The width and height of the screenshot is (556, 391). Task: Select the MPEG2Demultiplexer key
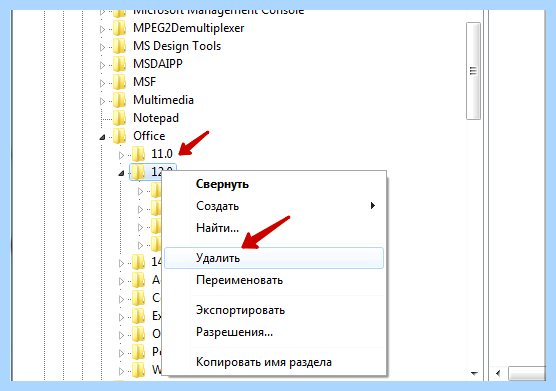[188, 28]
